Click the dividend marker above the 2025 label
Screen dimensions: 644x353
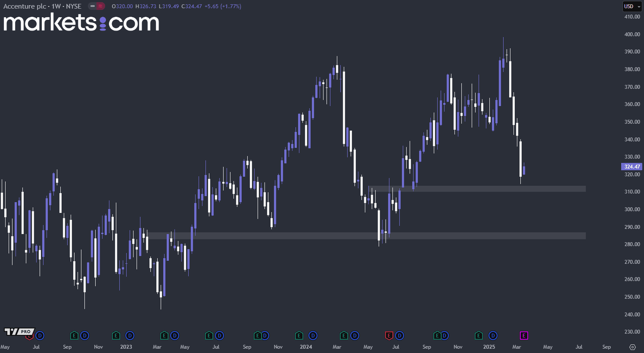[x=493, y=335]
